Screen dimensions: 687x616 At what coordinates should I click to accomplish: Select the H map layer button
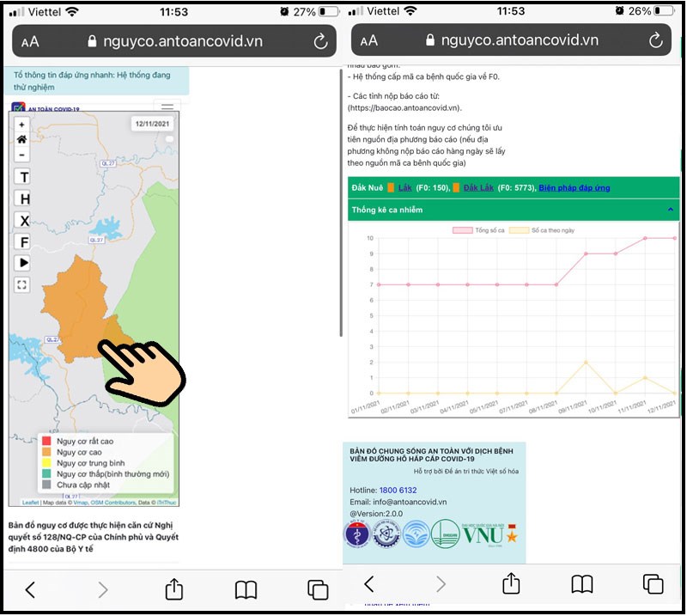pos(22,198)
